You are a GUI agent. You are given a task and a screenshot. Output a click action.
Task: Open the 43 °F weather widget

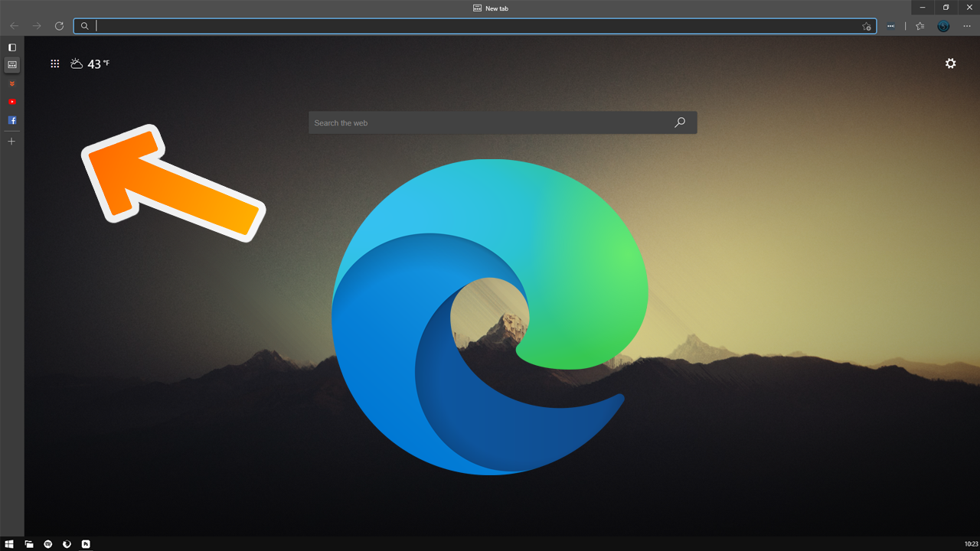[x=90, y=64]
